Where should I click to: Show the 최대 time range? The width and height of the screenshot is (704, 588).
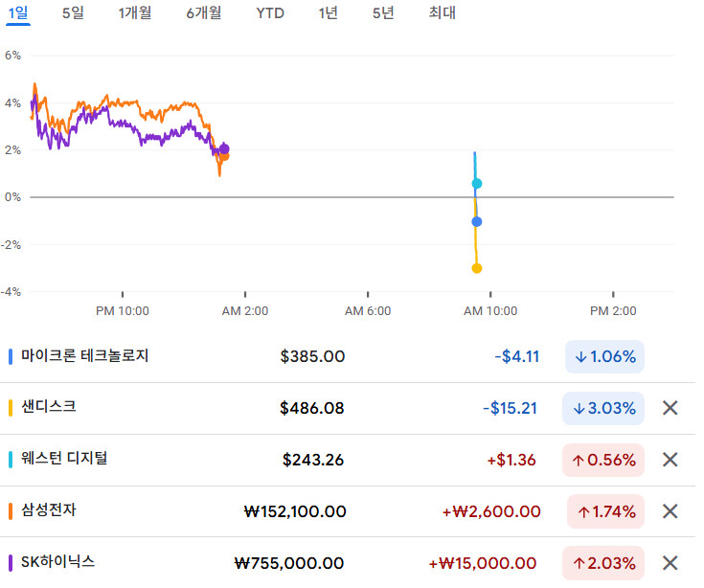(442, 13)
